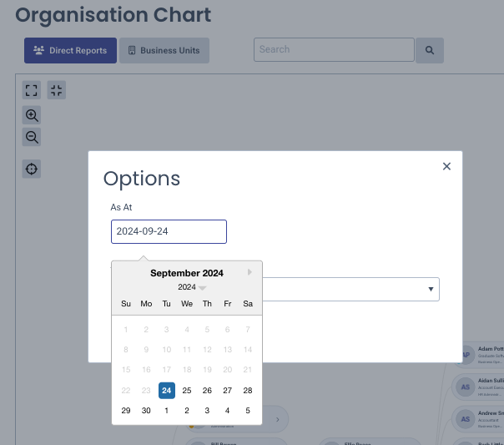Choose the highlighted date 24
This screenshot has height=445, width=504.
[167, 391]
